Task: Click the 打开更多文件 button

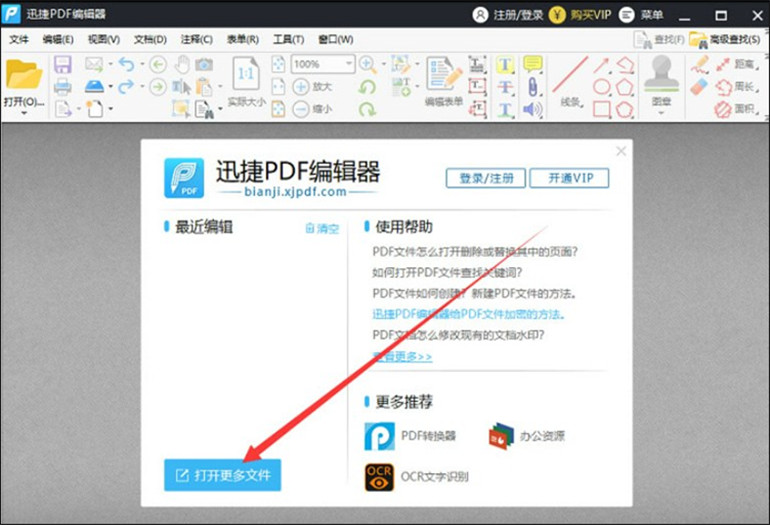Action: click(x=222, y=475)
